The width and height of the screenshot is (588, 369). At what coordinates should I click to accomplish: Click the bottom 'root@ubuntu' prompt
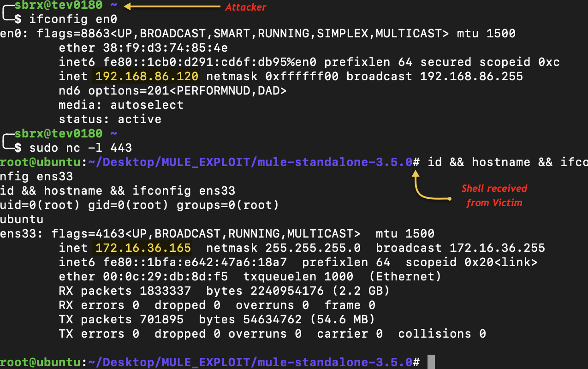tap(40, 363)
